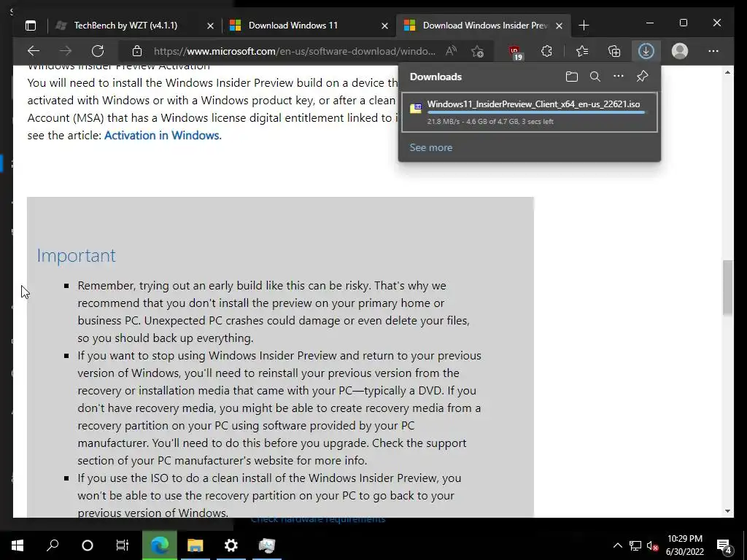Add this page to favorites
The width and height of the screenshot is (747, 560).
477,51
